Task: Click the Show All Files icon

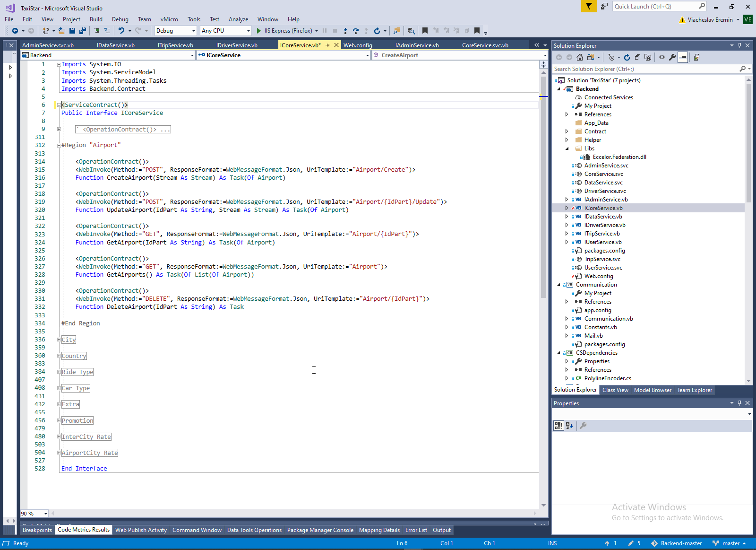Action: click(648, 57)
